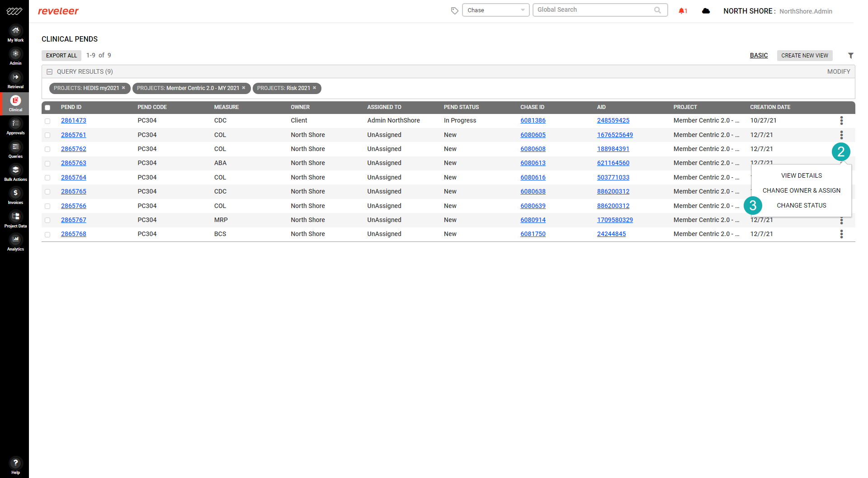The width and height of the screenshot is (868, 478).
Task: Toggle the select-all checkbox in table header
Action: tap(47, 108)
